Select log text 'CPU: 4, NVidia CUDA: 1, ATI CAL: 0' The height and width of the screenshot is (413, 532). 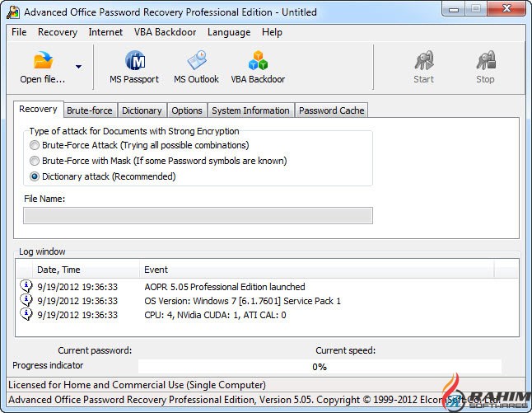point(215,315)
